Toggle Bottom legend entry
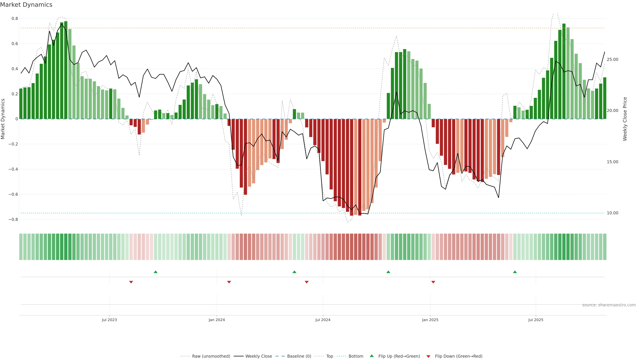 click(x=356, y=356)
